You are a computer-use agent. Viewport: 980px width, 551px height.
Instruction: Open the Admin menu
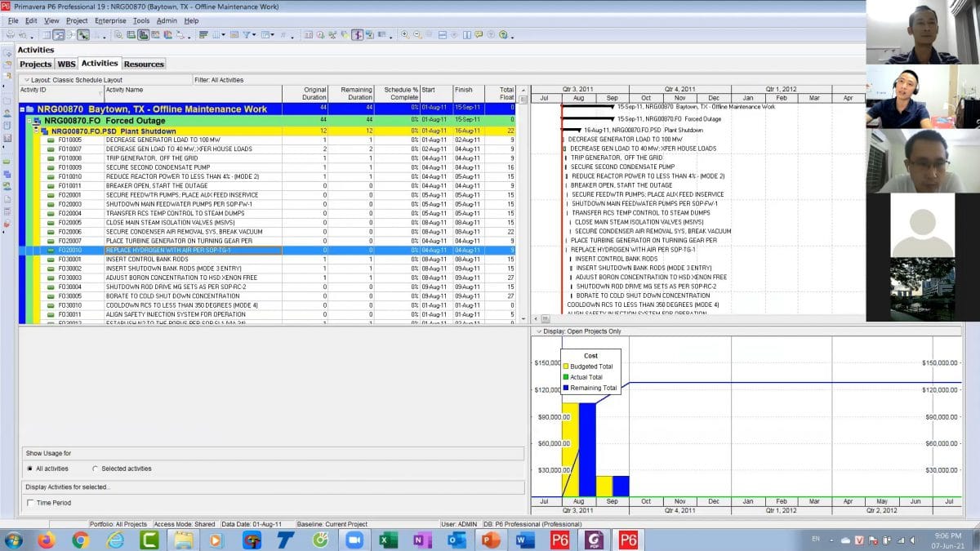(x=167, y=20)
